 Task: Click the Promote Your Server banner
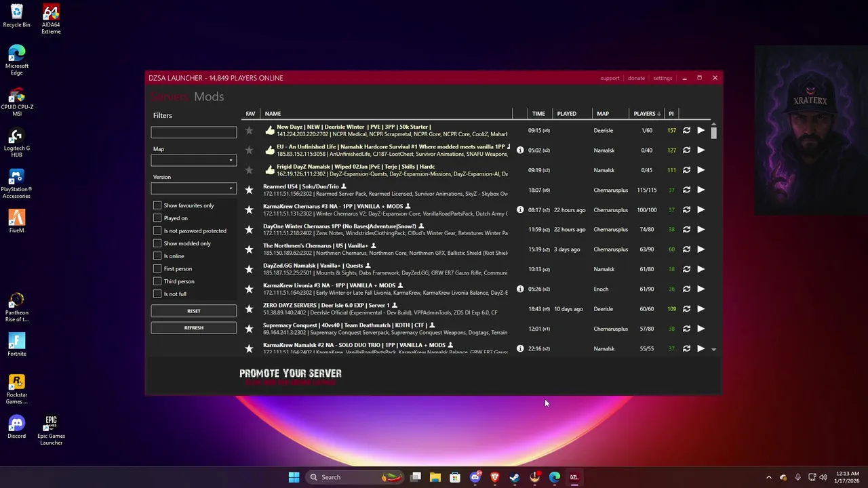tap(290, 377)
